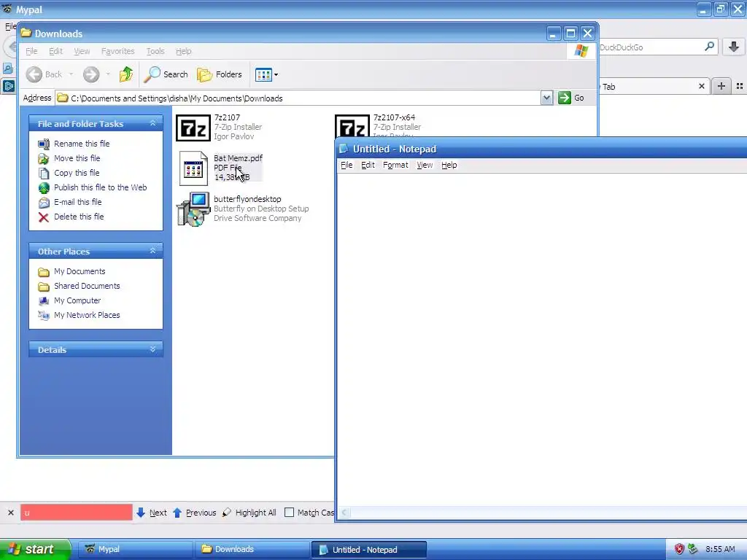Open list all tabs icon in Mypal

coord(740,86)
